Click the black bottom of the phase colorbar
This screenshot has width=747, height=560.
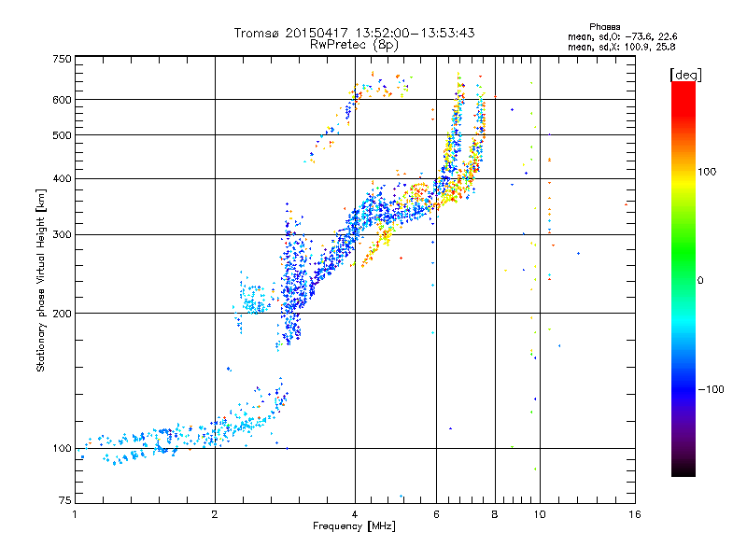(684, 471)
